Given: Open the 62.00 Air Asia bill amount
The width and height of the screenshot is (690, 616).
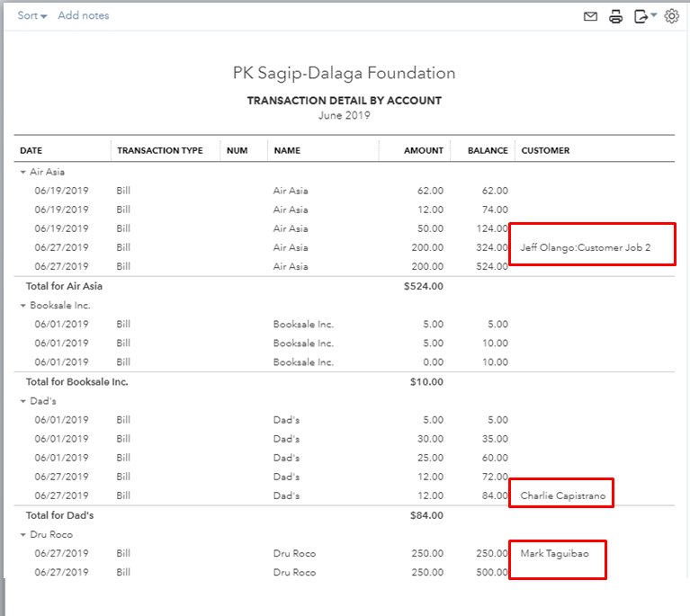Looking at the screenshot, I should [x=429, y=191].
